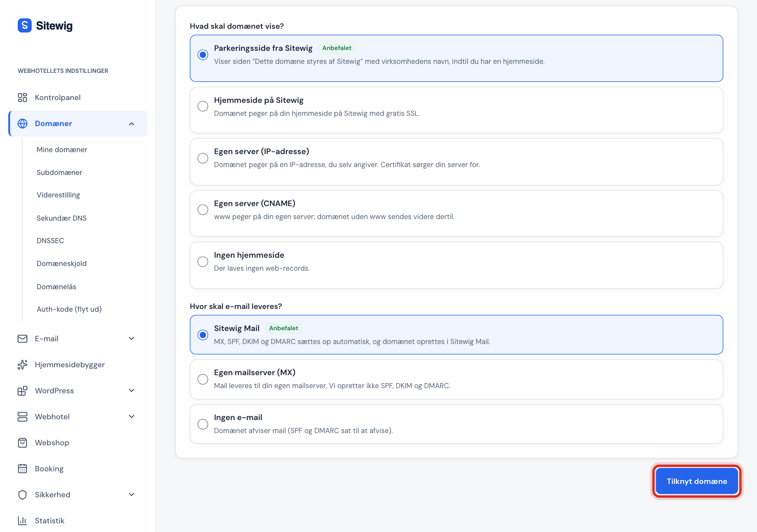This screenshot has height=532, width=757.
Task: Select the Hjemmeside på Sitewig radio option
Action: pos(203,106)
